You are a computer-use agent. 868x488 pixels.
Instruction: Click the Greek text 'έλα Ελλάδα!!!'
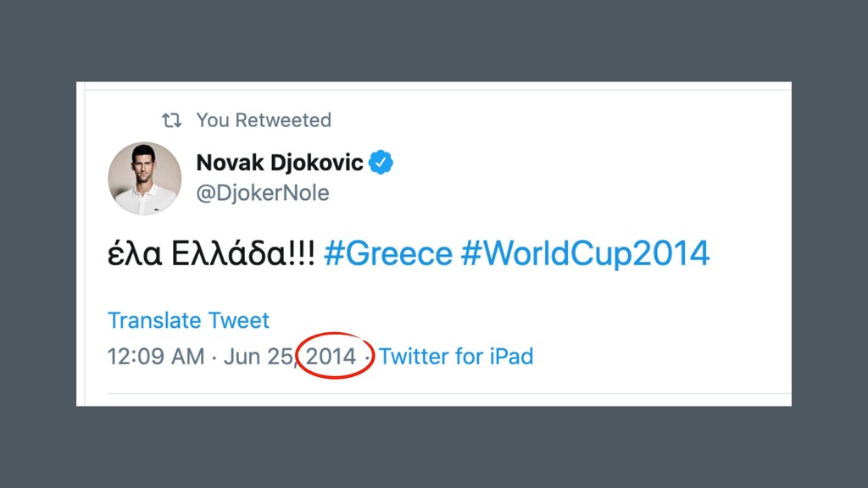[x=212, y=252]
